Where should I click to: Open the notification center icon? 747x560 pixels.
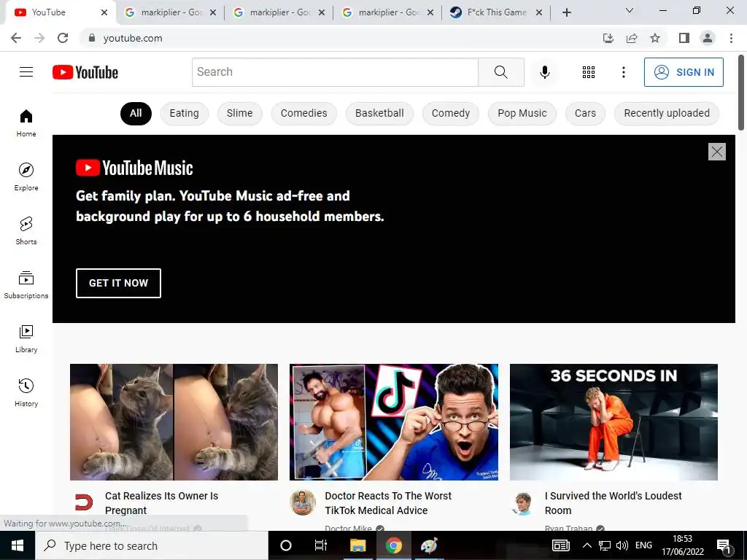point(724,545)
